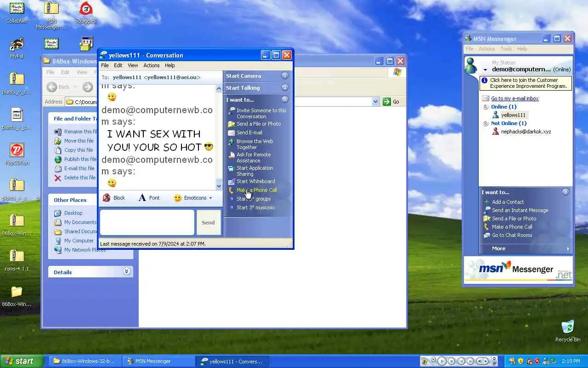Click the conversation scrollbar down arrow

219,186
